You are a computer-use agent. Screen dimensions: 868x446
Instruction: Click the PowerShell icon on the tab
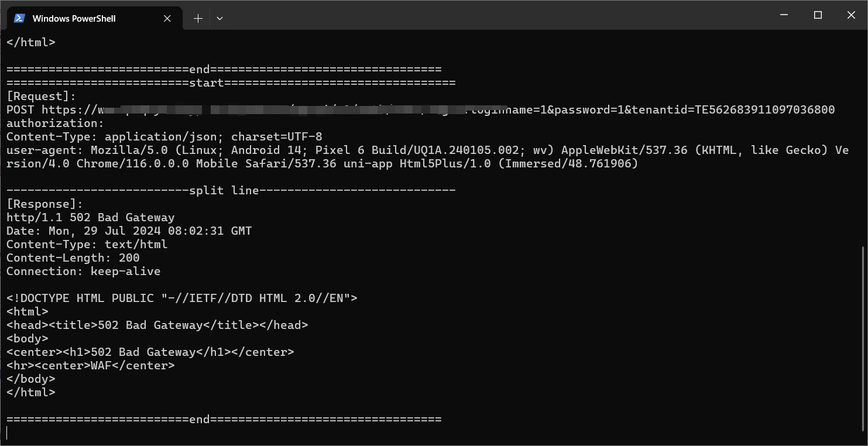19,18
